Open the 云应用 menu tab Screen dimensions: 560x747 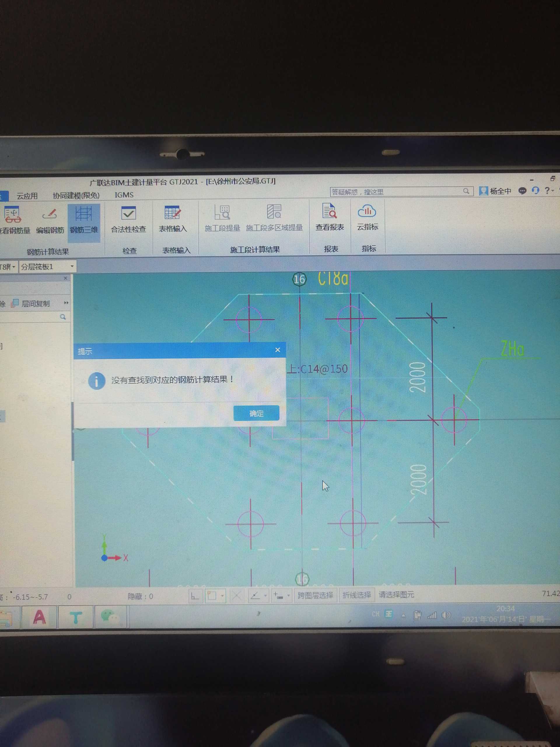pos(27,196)
